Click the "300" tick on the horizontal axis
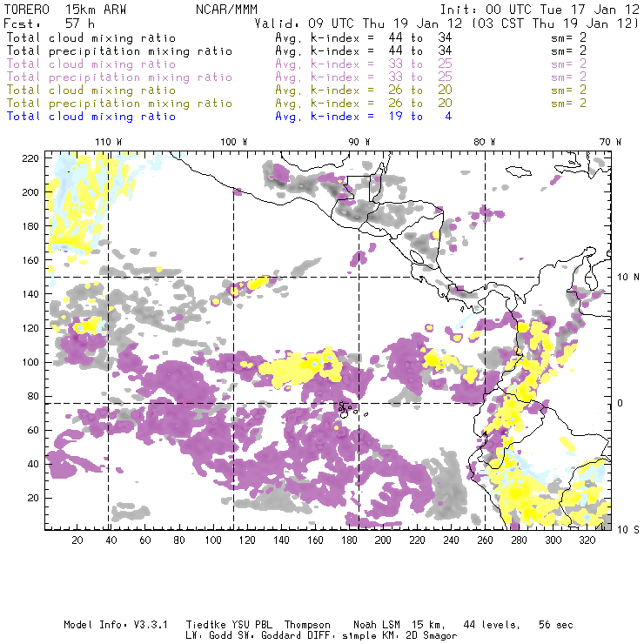 553,540
